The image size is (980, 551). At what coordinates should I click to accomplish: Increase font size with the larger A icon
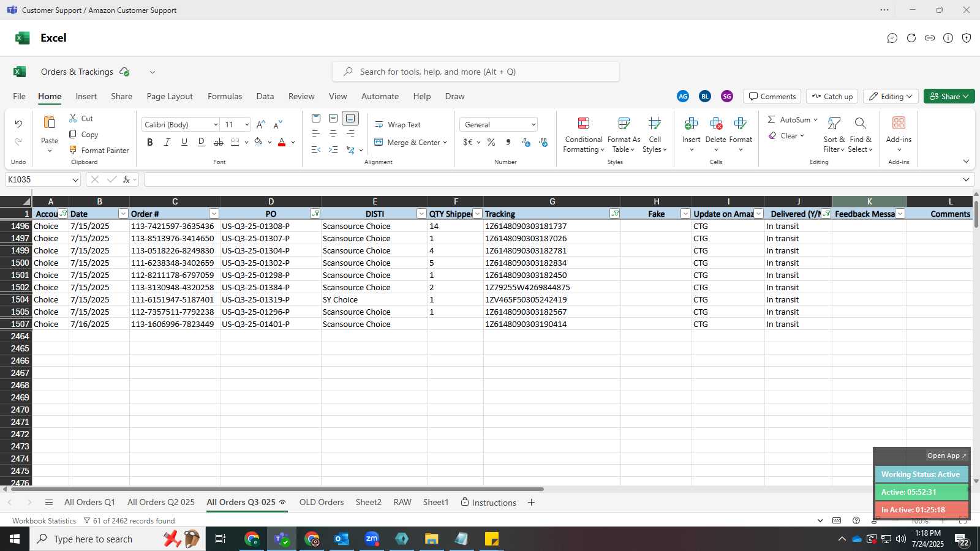261,124
